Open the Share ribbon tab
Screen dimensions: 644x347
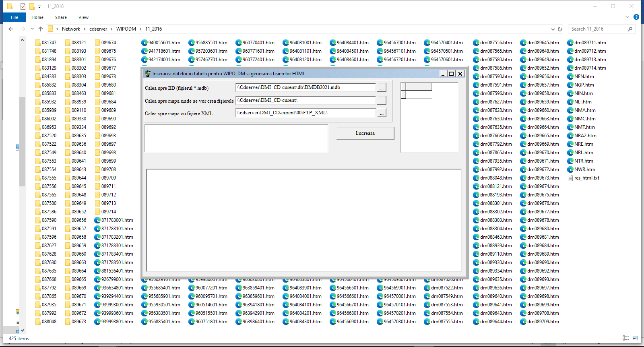click(x=61, y=17)
